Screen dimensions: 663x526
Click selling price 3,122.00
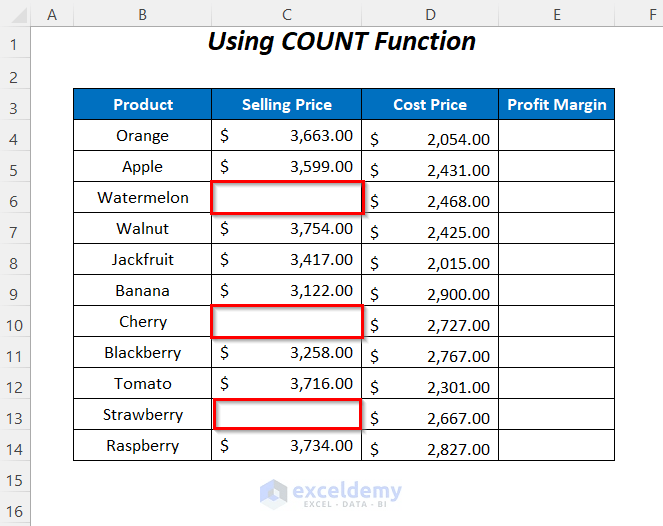287,290
